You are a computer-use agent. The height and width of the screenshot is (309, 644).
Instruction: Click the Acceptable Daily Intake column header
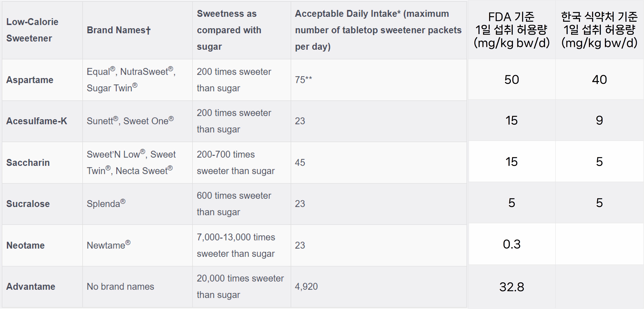click(x=378, y=30)
